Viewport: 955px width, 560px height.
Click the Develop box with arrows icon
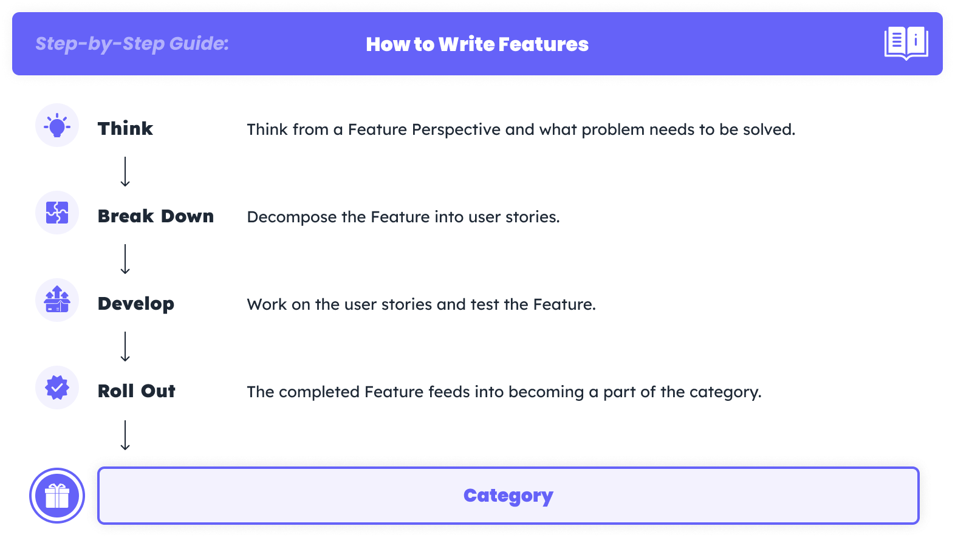coord(57,300)
